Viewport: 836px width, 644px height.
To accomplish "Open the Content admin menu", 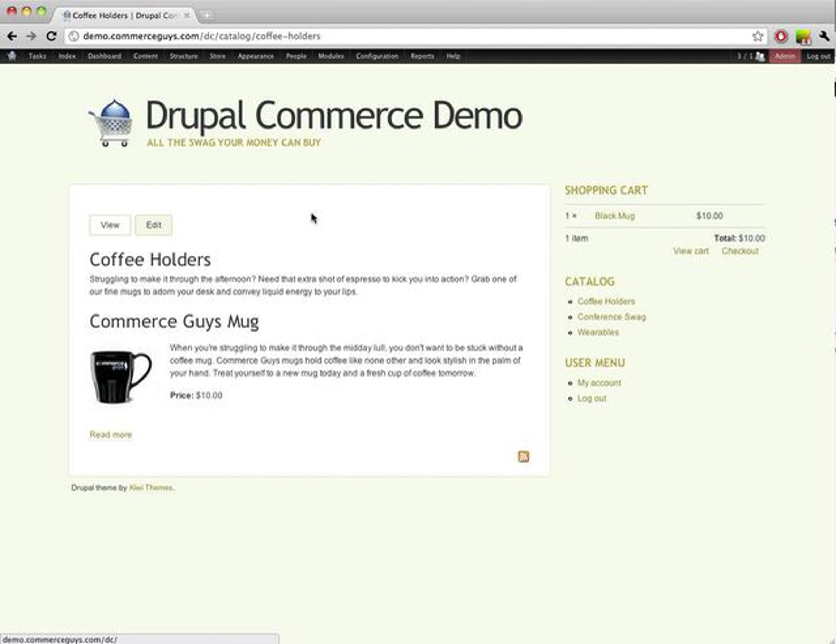I will [146, 56].
